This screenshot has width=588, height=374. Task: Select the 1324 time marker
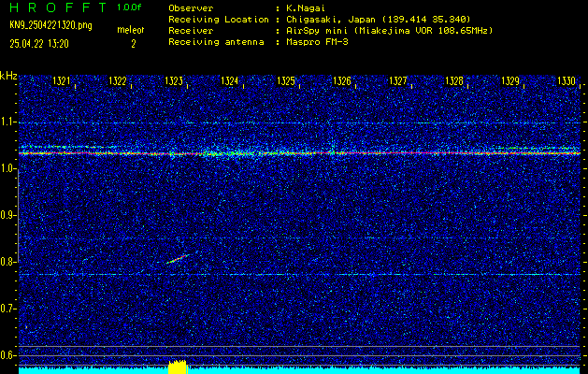pyautogui.click(x=230, y=81)
